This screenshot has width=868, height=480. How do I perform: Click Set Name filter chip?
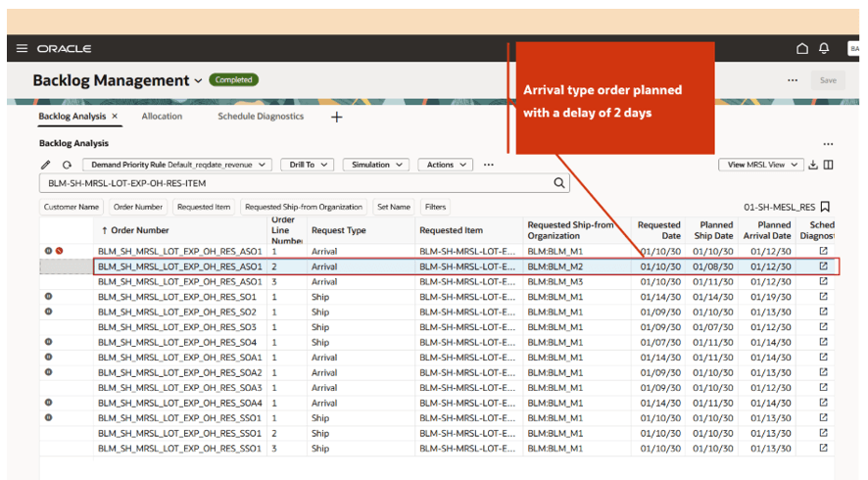point(394,207)
